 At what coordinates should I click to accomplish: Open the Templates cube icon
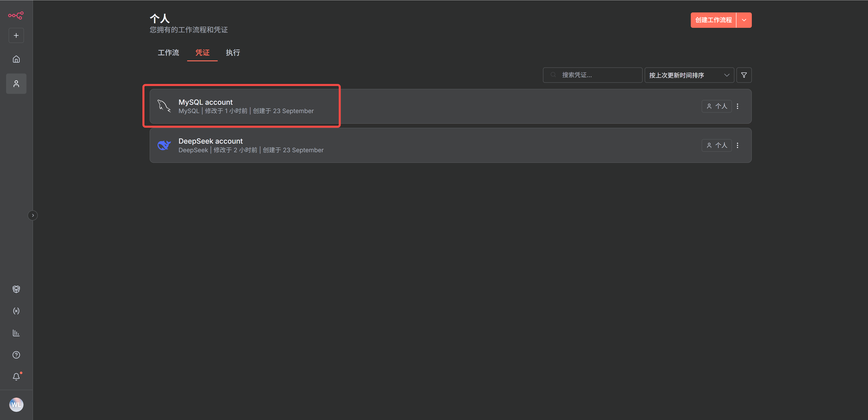point(16,289)
